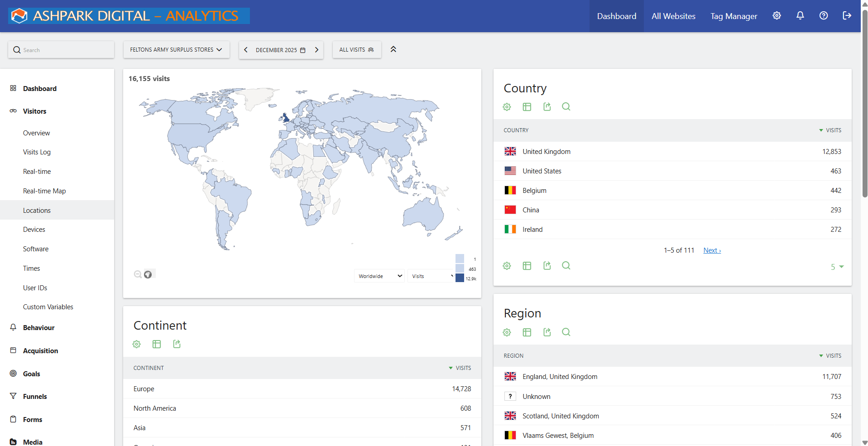Open the Region report settings gear
The image size is (868, 446).
pos(506,332)
